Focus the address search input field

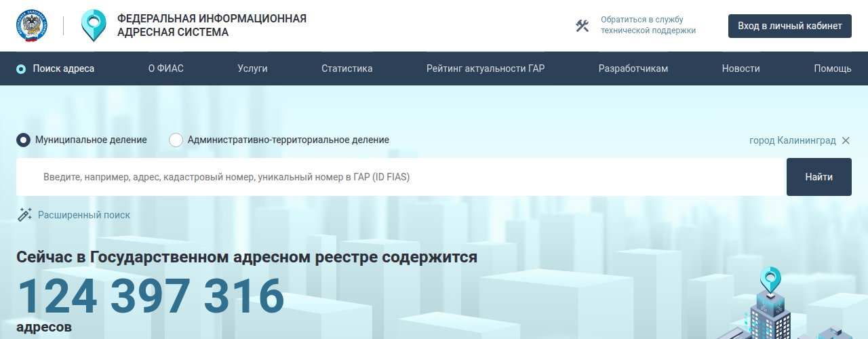tap(400, 177)
